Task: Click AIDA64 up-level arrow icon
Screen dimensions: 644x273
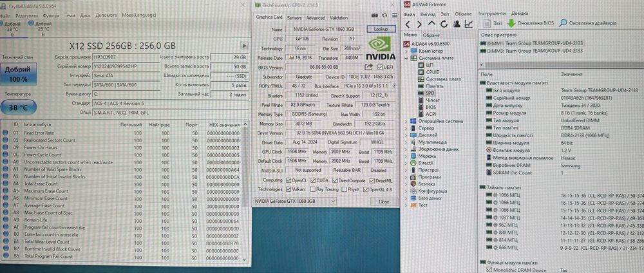Action: tap(431, 24)
